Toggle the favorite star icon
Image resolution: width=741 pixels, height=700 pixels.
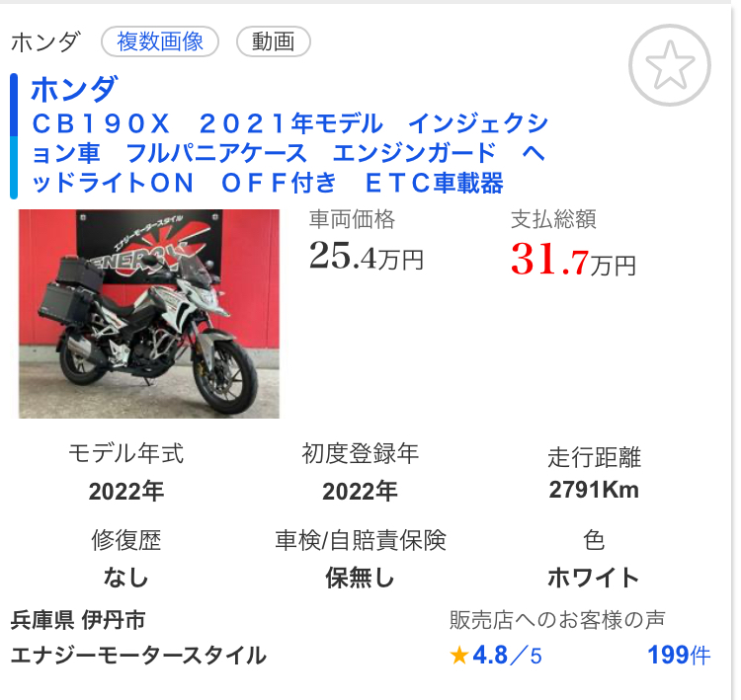tap(669, 65)
